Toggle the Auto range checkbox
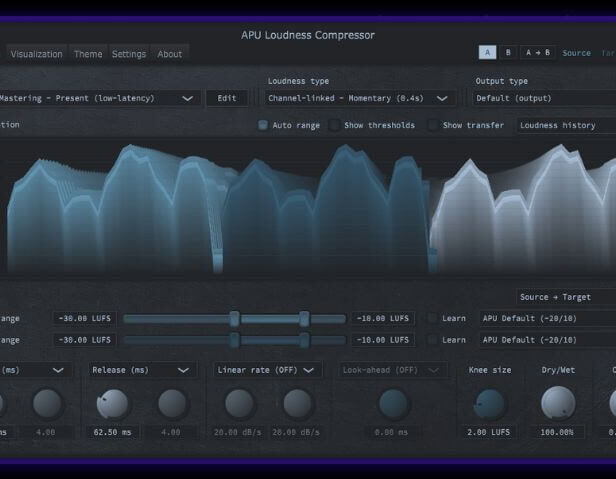616x479 pixels. 263,125
